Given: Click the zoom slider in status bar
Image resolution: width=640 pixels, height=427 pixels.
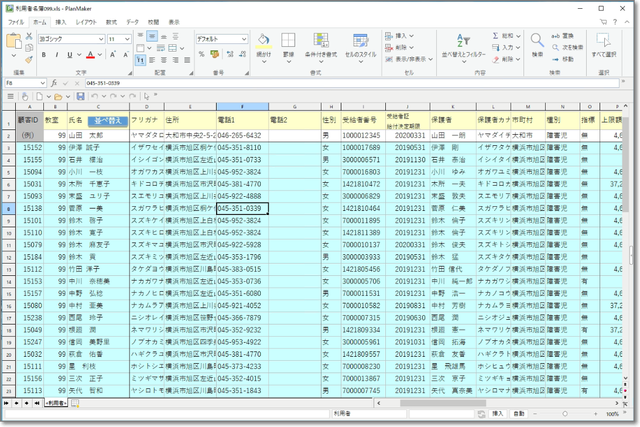Looking at the screenshot, I should click(x=570, y=412).
